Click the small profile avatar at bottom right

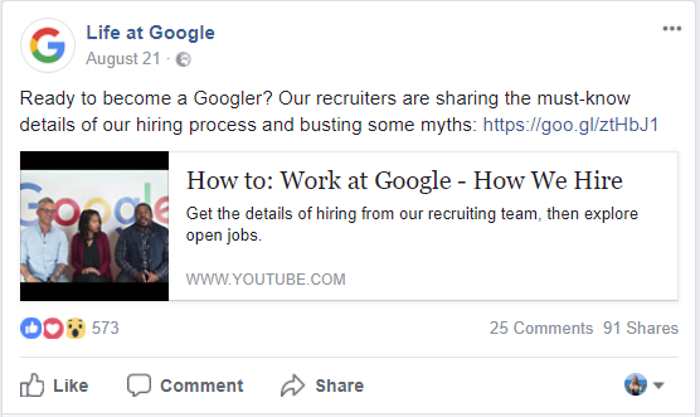coord(635,385)
